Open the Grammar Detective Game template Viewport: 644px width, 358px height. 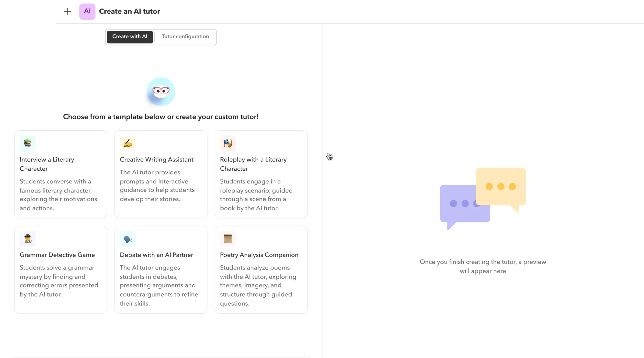tap(60, 269)
